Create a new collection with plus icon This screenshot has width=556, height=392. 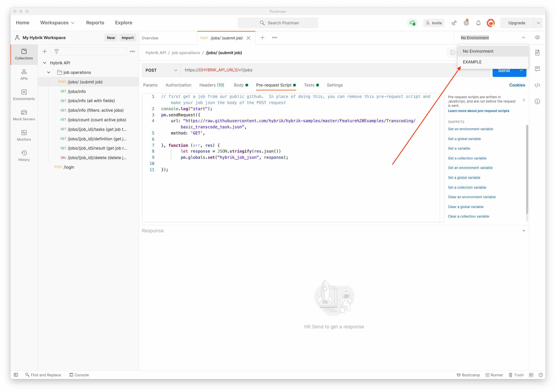pos(44,51)
